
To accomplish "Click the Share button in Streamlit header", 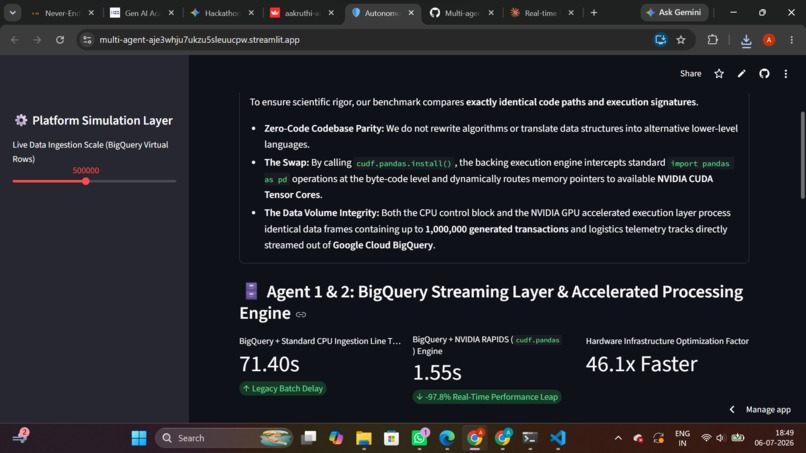I will coord(690,74).
